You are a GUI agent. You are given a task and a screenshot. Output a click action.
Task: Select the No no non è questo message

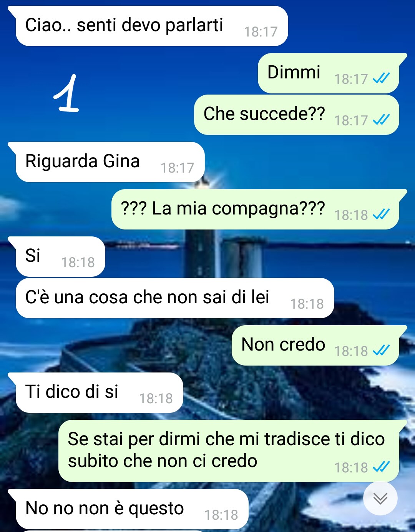point(132,509)
